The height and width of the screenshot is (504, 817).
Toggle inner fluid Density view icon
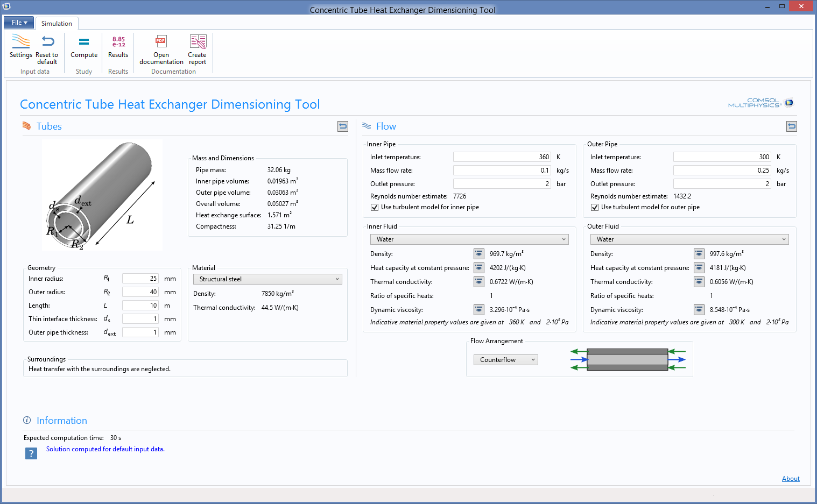click(x=478, y=254)
